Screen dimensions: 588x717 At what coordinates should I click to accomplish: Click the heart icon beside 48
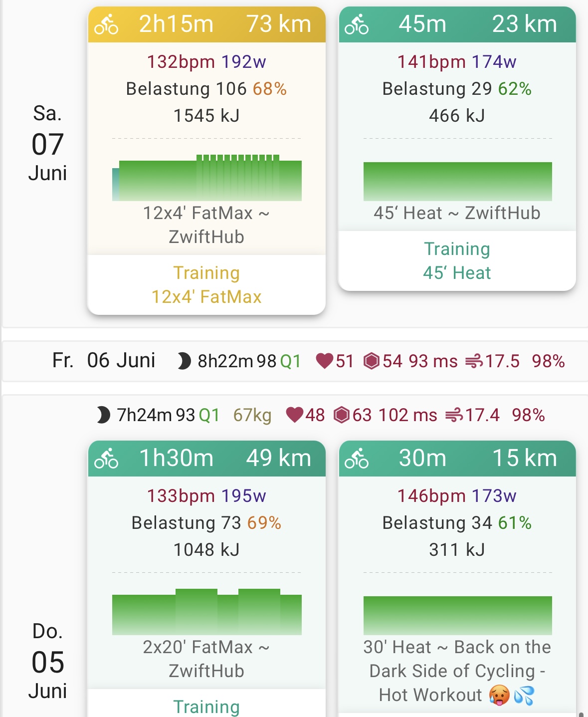pyautogui.click(x=294, y=415)
